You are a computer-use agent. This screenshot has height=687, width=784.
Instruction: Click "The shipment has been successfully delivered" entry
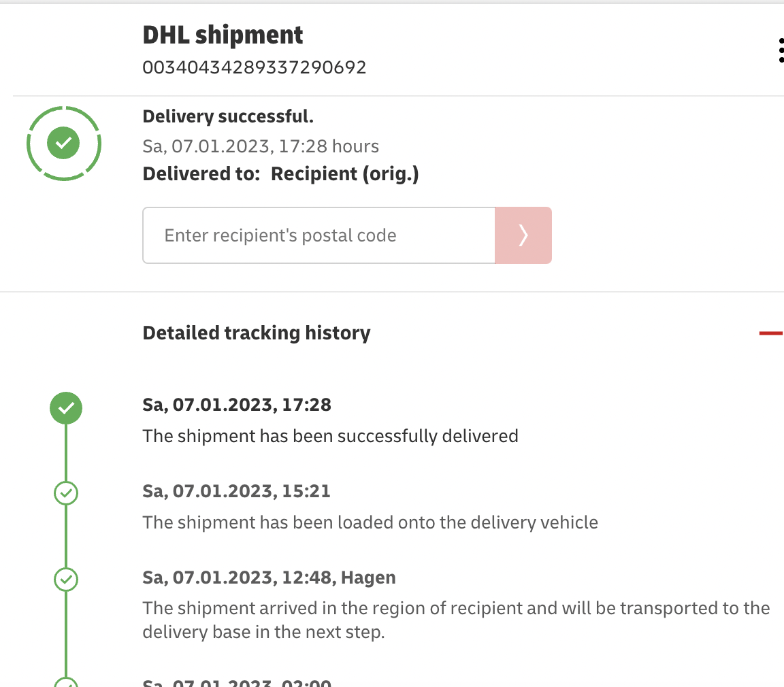coord(330,435)
